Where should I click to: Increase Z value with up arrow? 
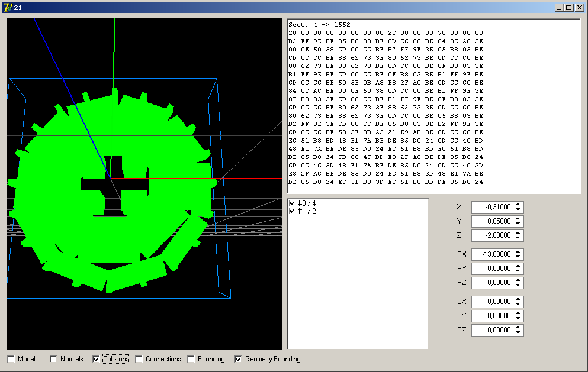coord(518,232)
